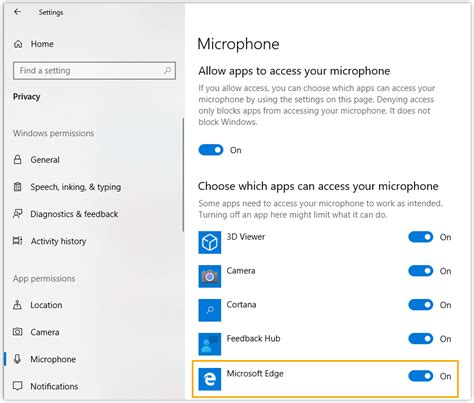Click the sidebar vertical scrollbar
This screenshot has height=403, width=474.
183,175
